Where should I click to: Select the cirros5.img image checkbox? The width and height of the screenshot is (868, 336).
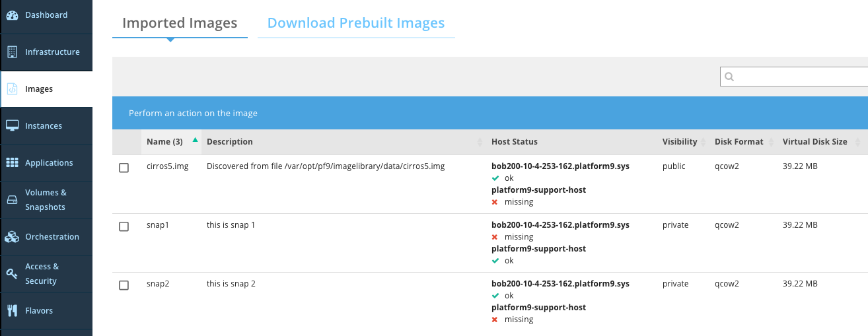pyautogui.click(x=124, y=168)
